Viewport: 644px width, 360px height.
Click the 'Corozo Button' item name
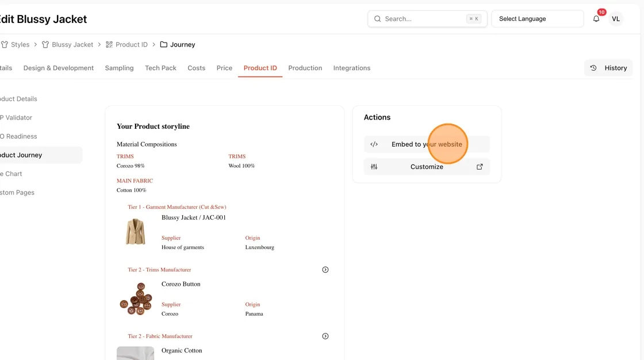click(x=181, y=284)
